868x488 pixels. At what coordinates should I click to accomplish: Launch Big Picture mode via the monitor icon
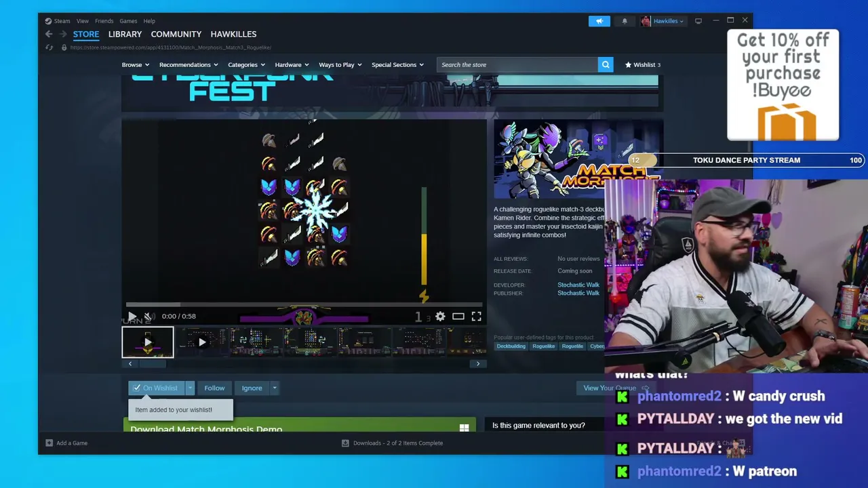698,21
